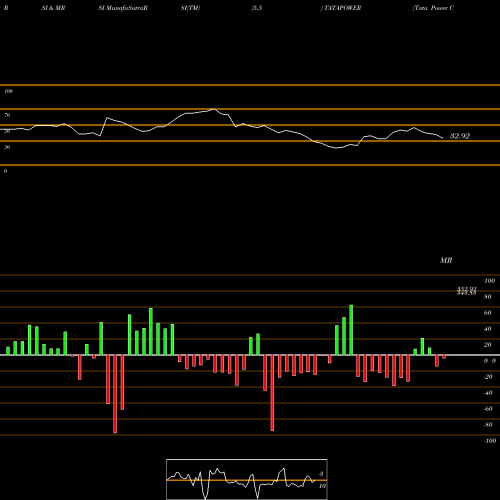This screenshot has height=500, width=500.
Task: Click the MR axis label -60
Action: coord(488,409)
